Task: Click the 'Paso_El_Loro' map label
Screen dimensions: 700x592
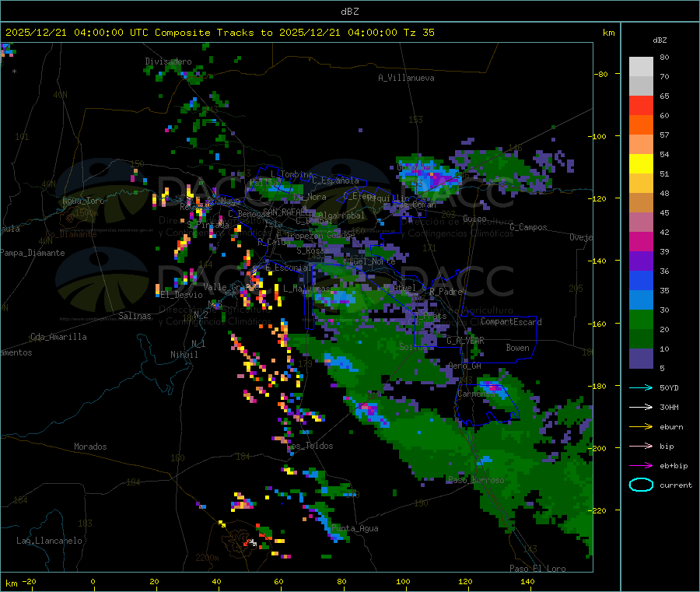Action: click(538, 569)
